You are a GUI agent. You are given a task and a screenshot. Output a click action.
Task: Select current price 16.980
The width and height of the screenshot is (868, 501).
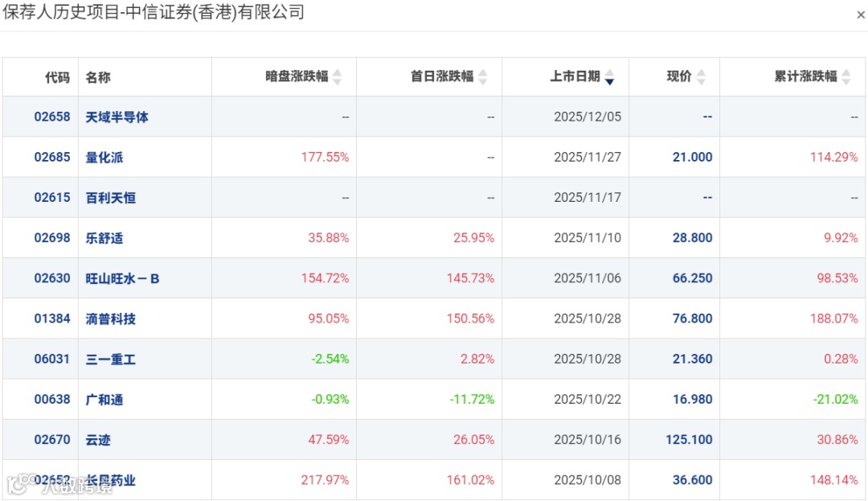pyautogui.click(x=693, y=400)
